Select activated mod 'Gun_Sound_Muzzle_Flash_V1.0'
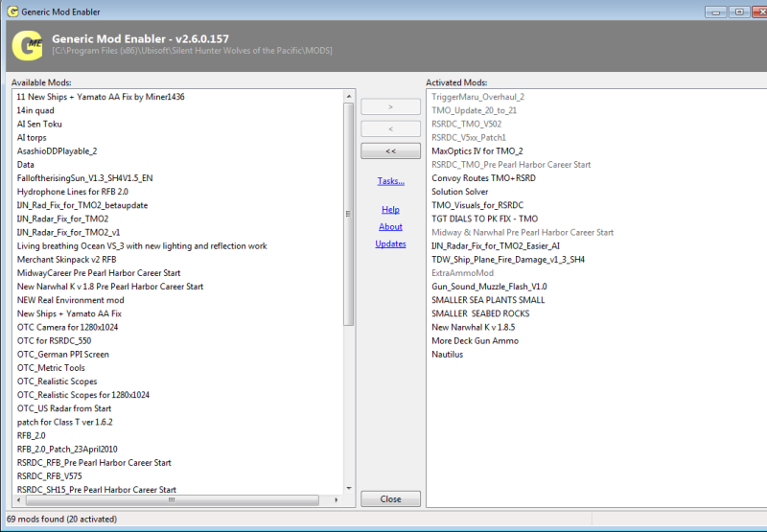The width and height of the screenshot is (767, 532). [489, 287]
